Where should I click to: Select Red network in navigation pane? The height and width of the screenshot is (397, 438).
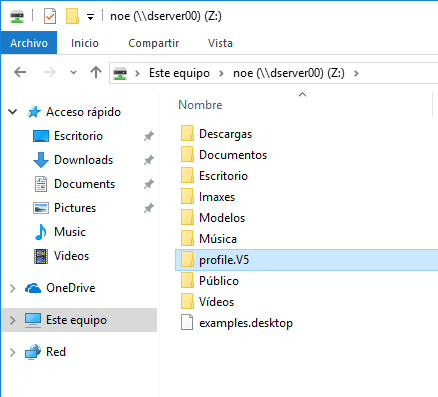56,352
